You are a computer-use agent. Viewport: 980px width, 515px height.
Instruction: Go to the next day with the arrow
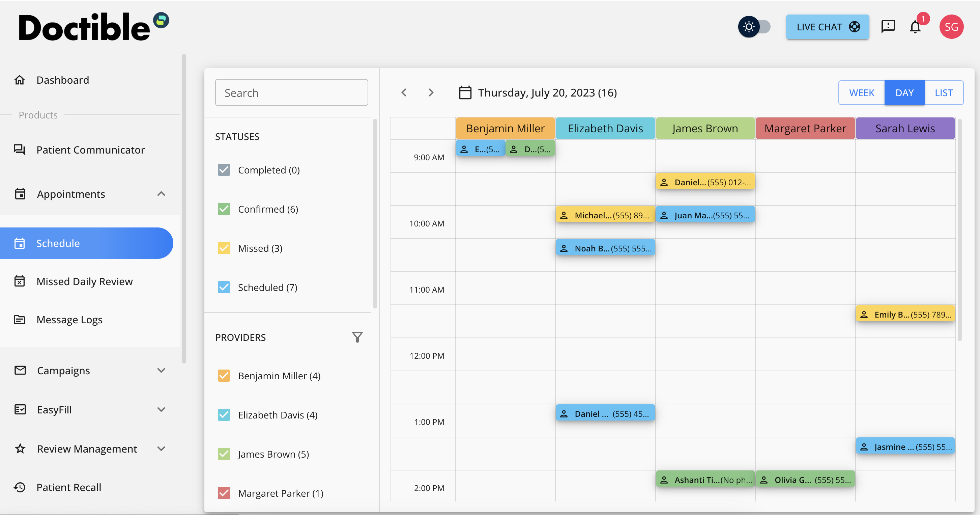pyautogui.click(x=431, y=92)
